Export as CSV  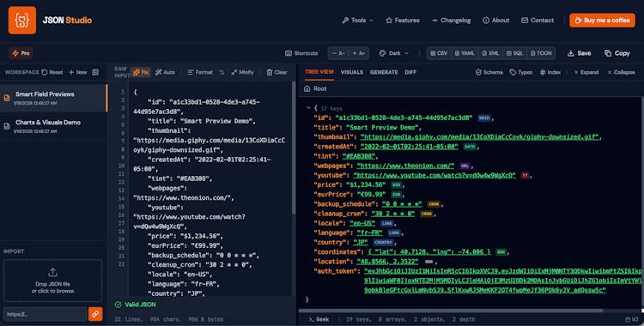pyautogui.click(x=439, y=53)
